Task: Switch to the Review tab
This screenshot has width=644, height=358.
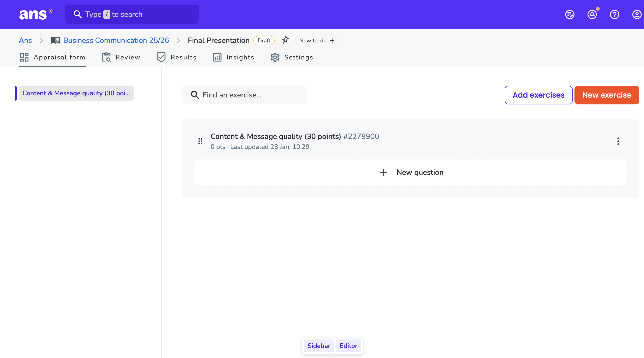Action: click(x=121, y=57)
